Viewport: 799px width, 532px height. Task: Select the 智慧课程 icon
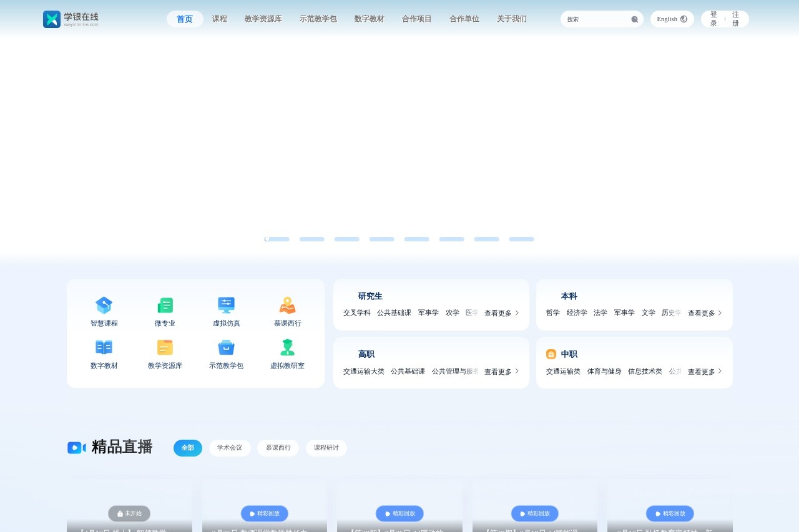pos(104,305)
